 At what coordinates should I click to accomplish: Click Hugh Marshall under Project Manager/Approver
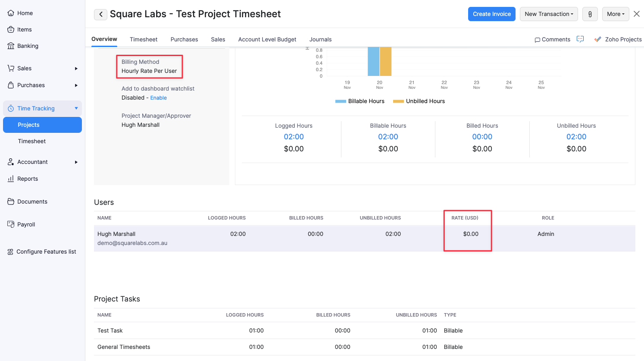coord(141,125)
